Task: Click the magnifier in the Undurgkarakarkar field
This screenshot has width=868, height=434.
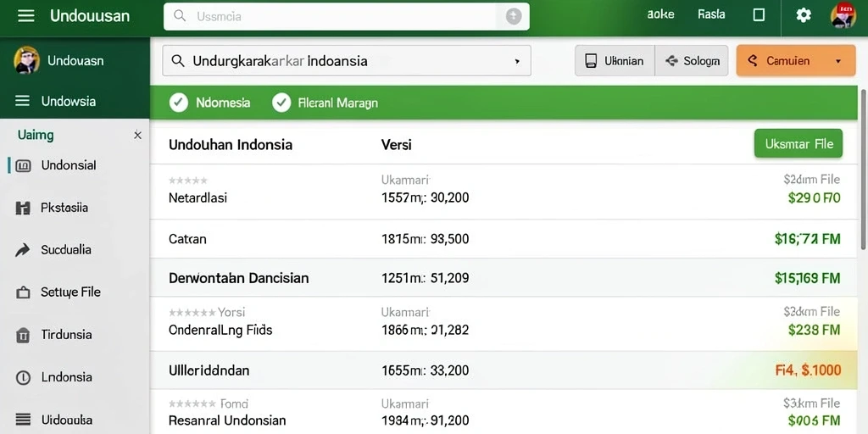Action: [178, 61]
